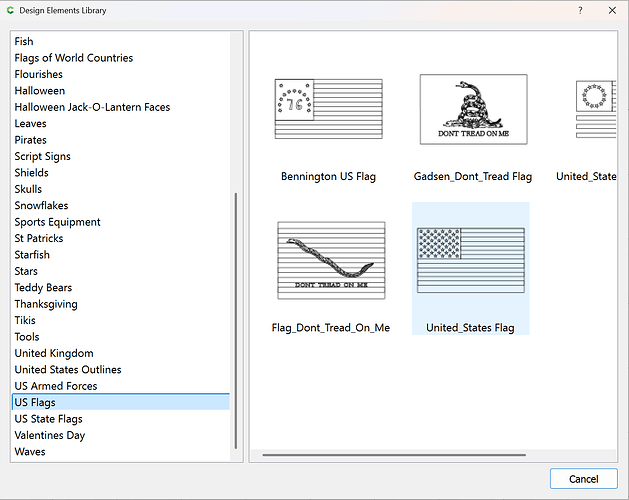
Task: Open United States Outlines category
Action: (67, 370)
